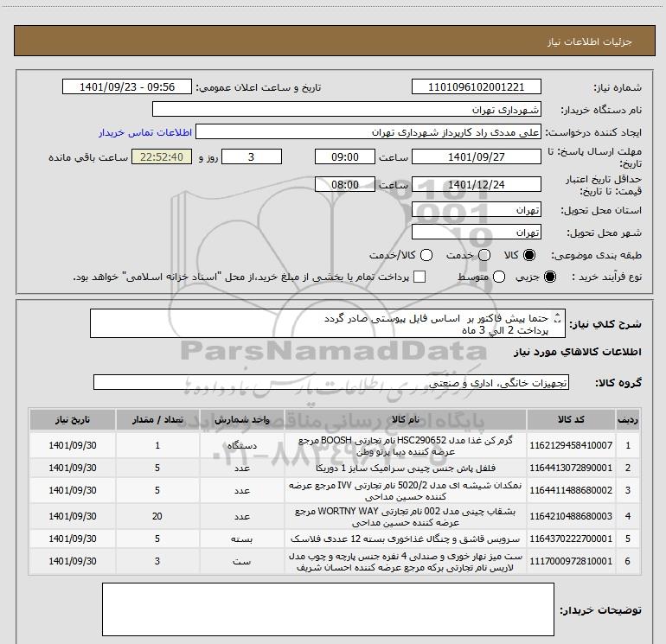The width and height of the screenshot is (666, 644).
Task: Click the price validity time 08:00
Action: [345, 184]
